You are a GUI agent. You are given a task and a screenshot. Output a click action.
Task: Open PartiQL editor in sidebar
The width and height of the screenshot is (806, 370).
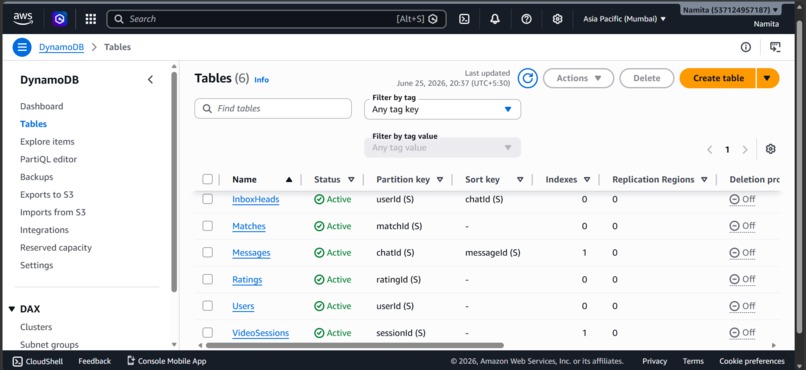click(x=48, y=159)
